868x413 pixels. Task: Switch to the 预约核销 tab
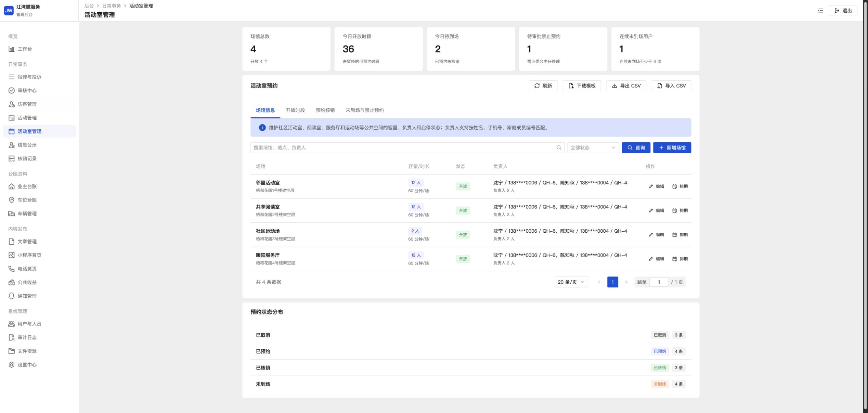click(325, 110)
